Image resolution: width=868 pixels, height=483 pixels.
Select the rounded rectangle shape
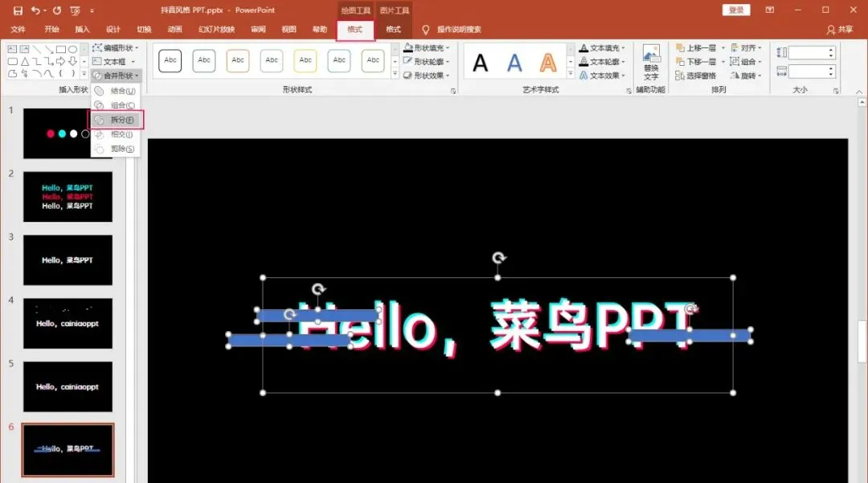tap(12, 61)
